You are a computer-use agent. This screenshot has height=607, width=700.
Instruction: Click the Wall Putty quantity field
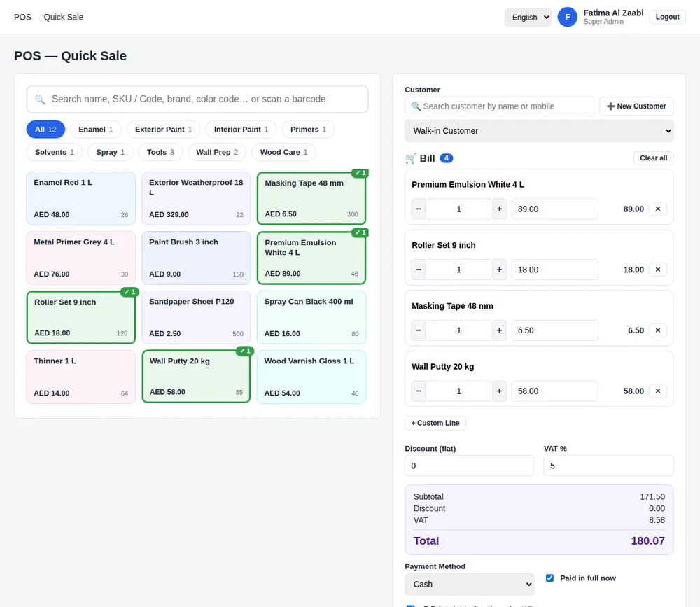point(459,391)
